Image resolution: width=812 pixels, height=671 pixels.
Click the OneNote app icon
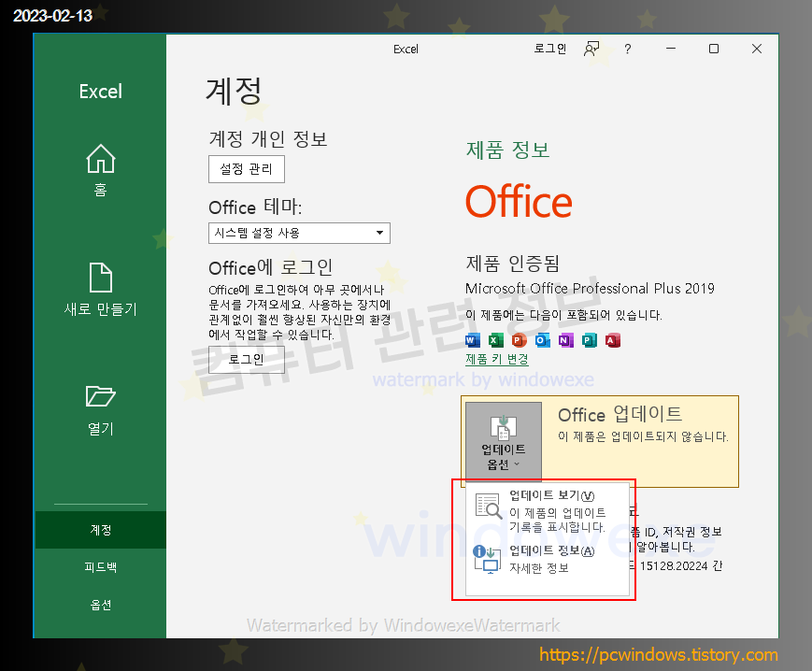[565, 340]
